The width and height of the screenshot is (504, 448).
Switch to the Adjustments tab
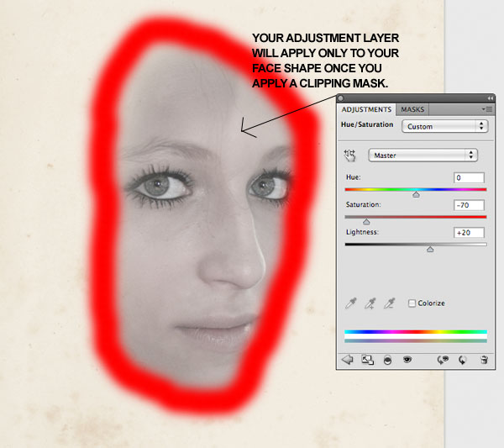pos(366,109)
